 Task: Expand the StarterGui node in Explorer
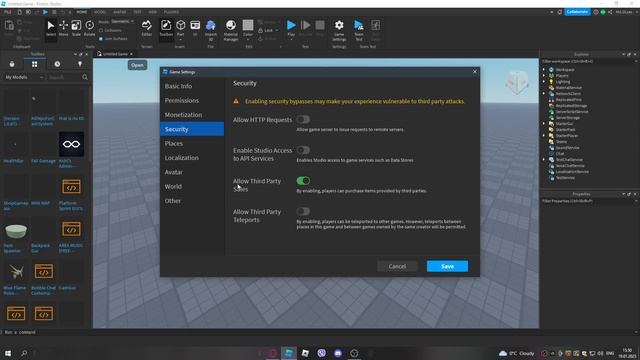click(544, 124)
